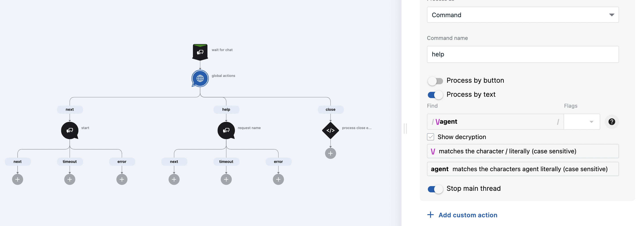Select the close branch label

click(x=330, y=109)
